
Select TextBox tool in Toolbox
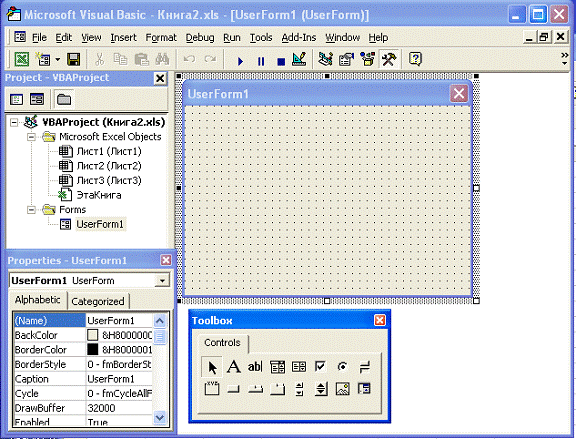tap(255, 367)
